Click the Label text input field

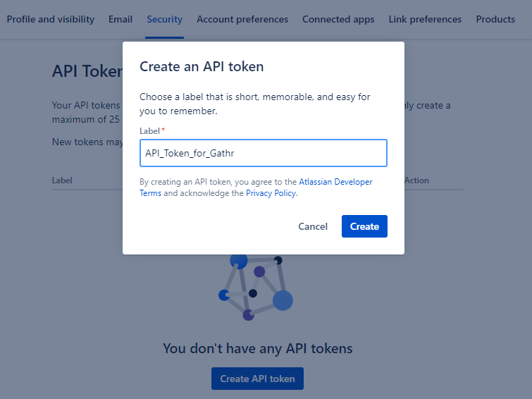click(264, 153)
